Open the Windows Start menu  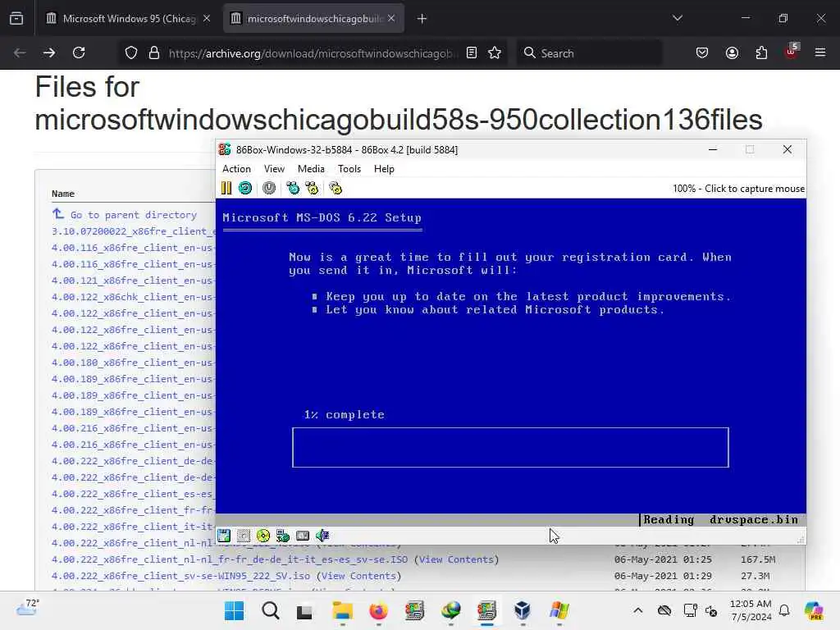click(x=234, y=610)
